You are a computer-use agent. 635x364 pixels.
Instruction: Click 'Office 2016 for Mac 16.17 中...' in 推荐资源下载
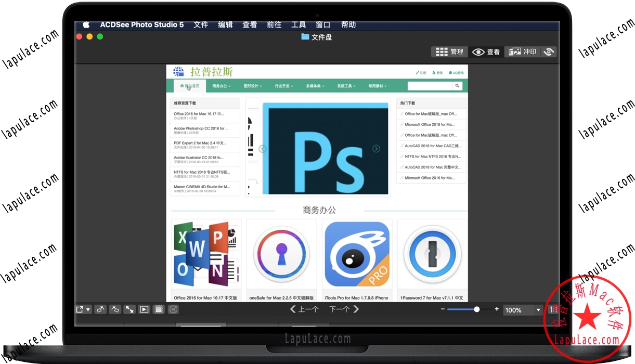point(199,113)
